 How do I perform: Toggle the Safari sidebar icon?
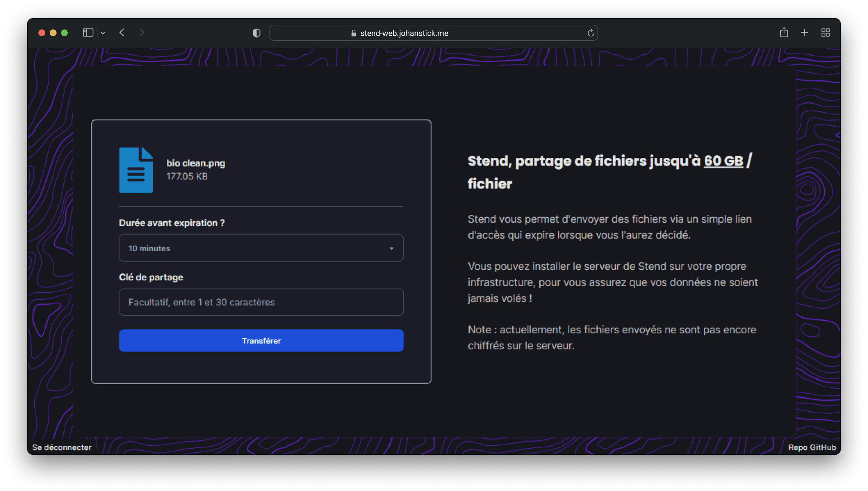pos(88,33)
